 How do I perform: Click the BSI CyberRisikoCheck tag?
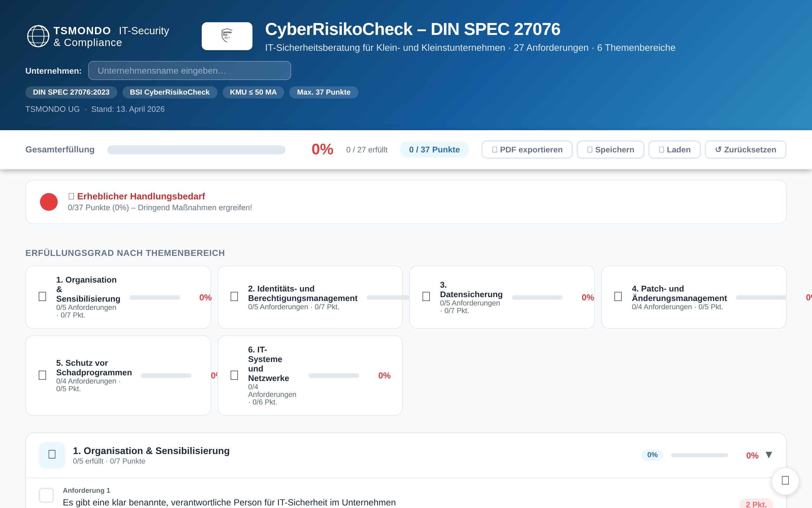(170, 92)
